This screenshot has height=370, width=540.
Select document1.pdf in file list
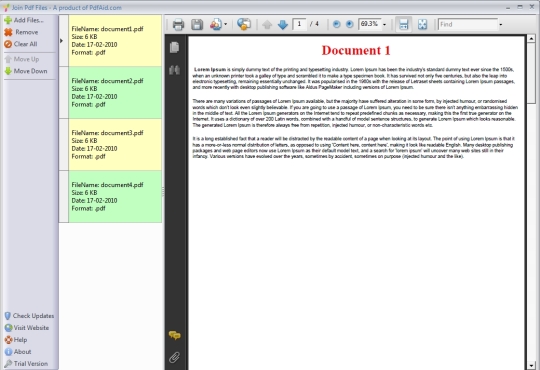tap(115, 41)
